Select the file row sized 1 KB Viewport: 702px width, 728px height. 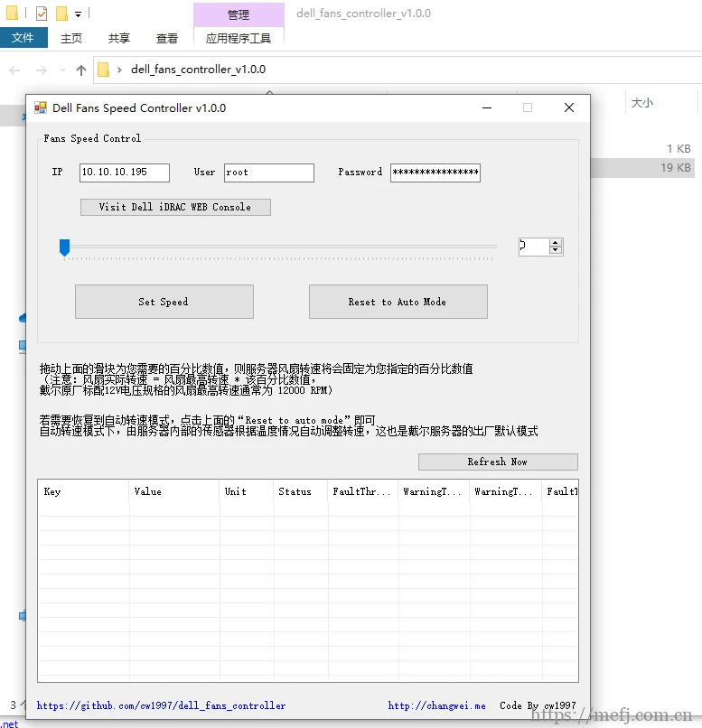(643, 148)
